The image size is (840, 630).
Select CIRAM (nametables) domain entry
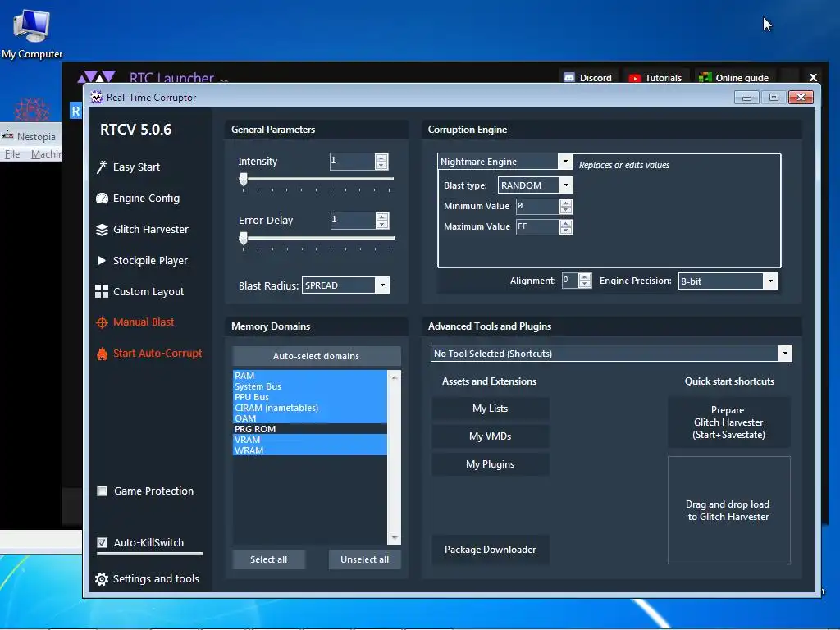coord(309,408)
